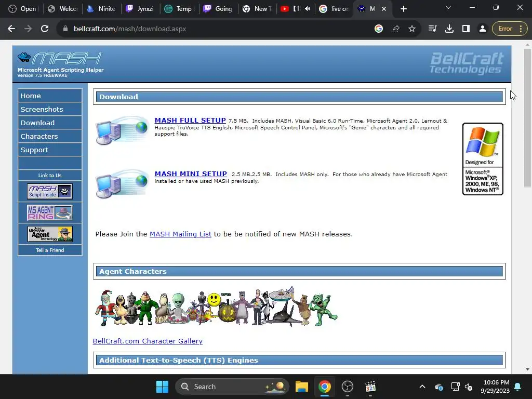Click the computer icon beside Mini Setup
Screen dimensions: 532x399
tap(122, 184)
